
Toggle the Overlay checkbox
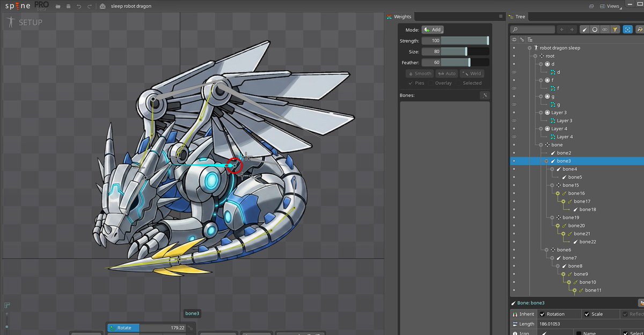click(x=431, y=83)
